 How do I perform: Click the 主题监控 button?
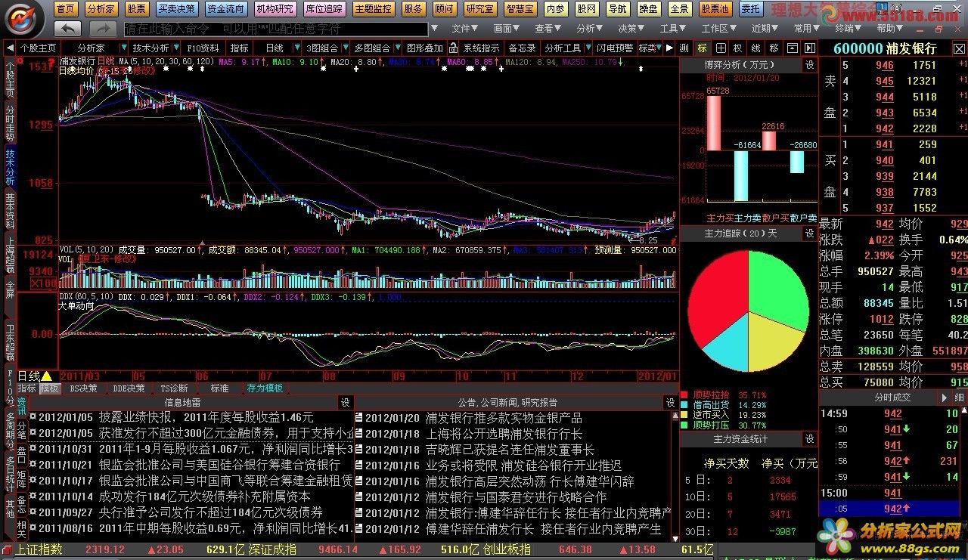click(x=373, y=9)
